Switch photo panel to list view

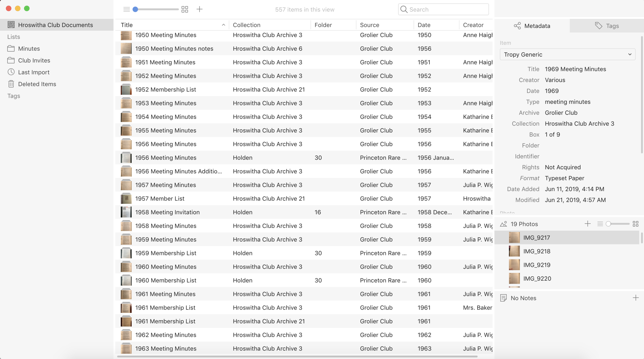(x=600, y=224)
